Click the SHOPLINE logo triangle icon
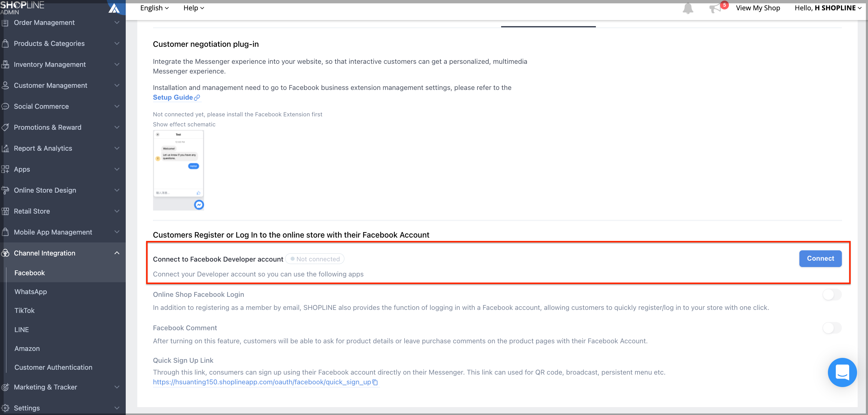The width and height of the screenshot is (868, 415). tap(114, 8)
